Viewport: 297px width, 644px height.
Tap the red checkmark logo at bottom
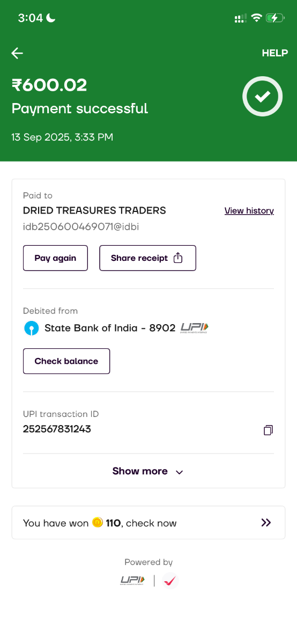[x=170, y=581]
